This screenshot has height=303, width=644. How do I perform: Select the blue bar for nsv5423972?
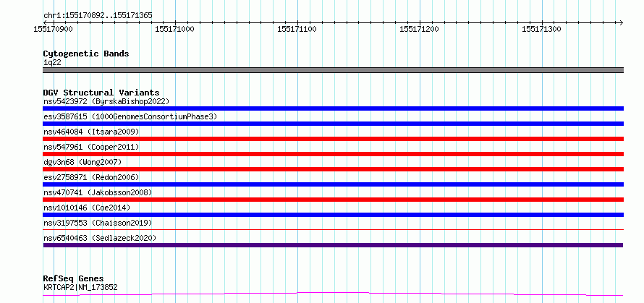[333, 108]
